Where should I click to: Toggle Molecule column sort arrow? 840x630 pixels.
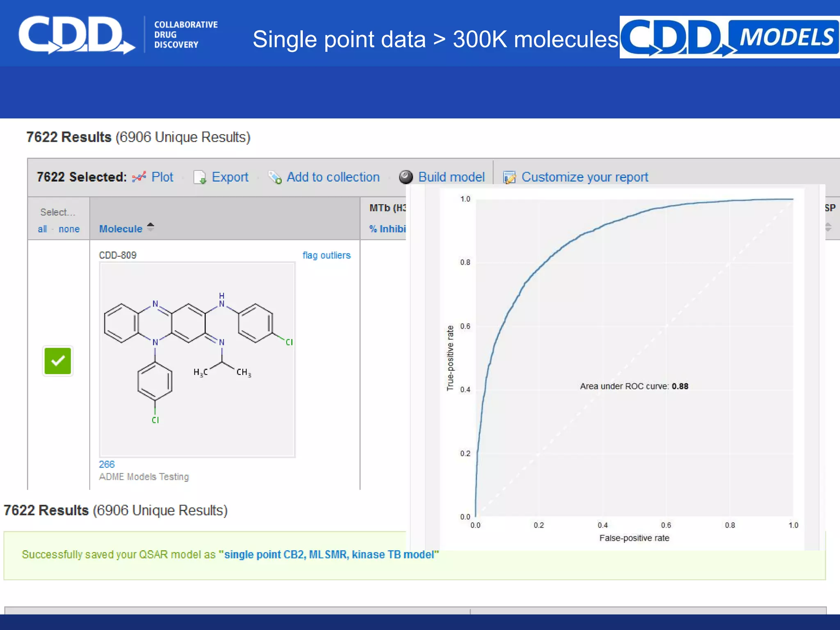[151, 227]
